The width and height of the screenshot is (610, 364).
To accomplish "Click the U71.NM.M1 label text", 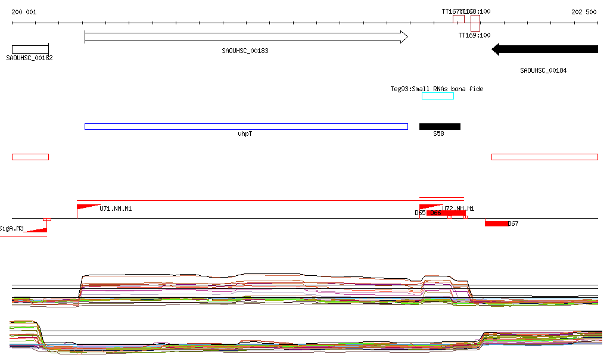I will tap(116, 209).
